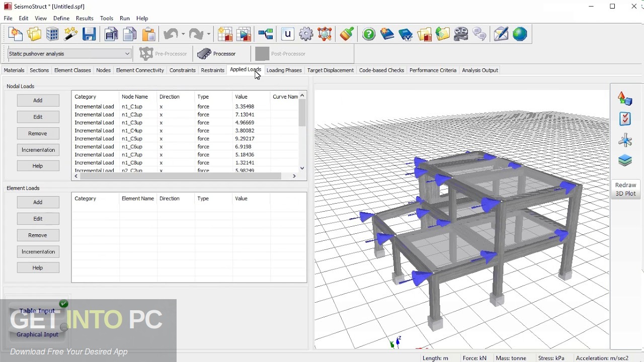Select the n1_C1up node row

click(185, 107)
